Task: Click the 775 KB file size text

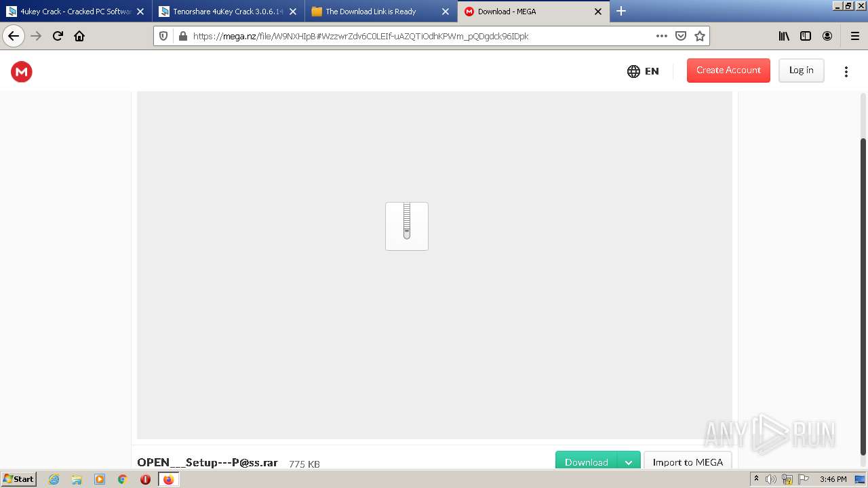Action: (x=304, y=464)
